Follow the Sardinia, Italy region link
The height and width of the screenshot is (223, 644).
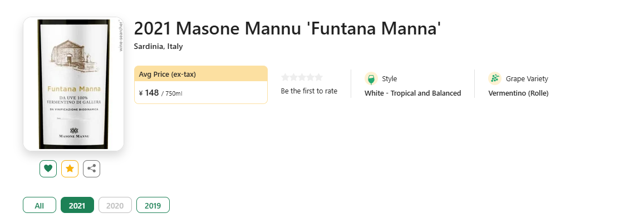click(x=158, y=46)
